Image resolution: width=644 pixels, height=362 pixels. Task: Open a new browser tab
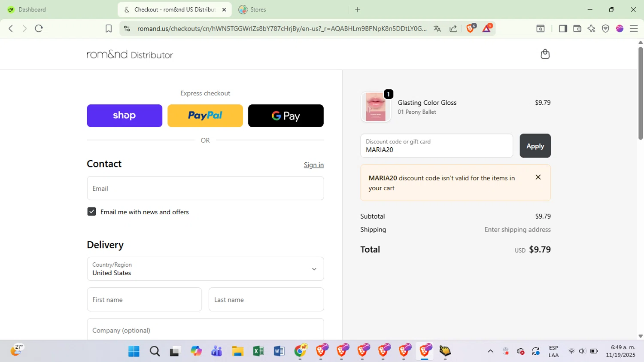[358, 9]
